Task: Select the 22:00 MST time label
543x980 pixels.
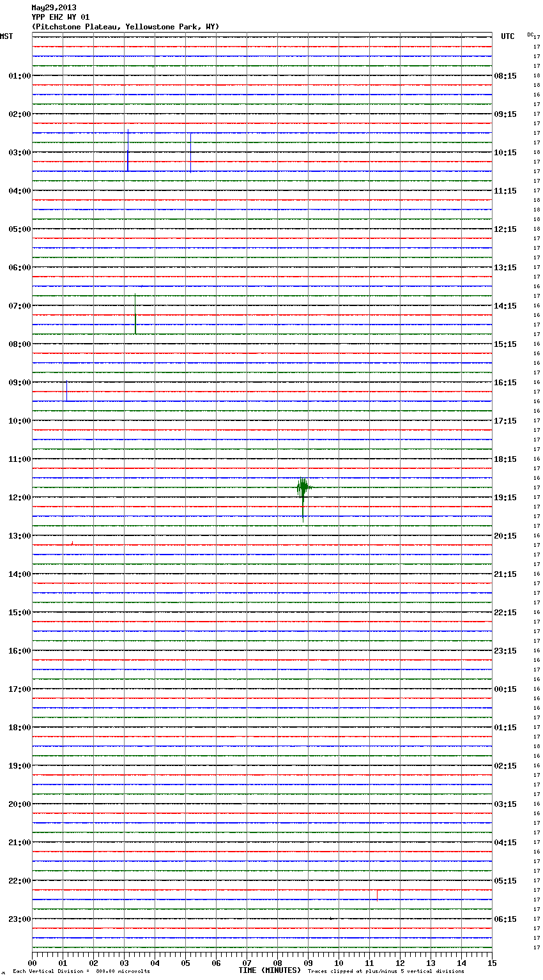Action: tap(20, 881)
